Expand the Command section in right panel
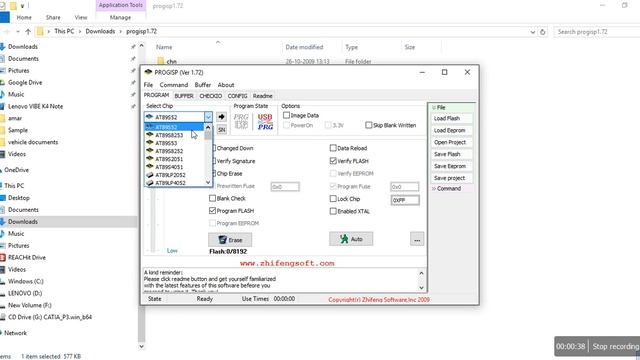The height and width of the screenshot is (360, 640). pyautogui.click(x=434, y=189)
